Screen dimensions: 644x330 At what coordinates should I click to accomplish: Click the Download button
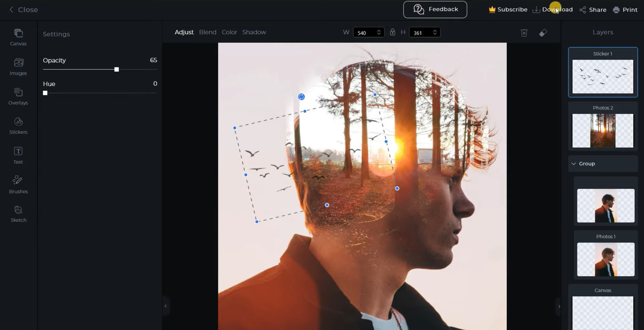pyautogui.click(x=552, y=10)
